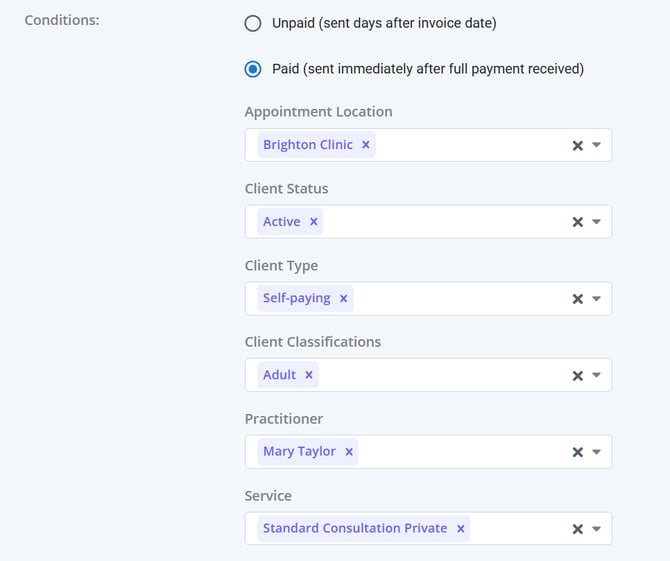Remove the Self-paying tag
The image size is (670, 561).
(x=344, y=298)
